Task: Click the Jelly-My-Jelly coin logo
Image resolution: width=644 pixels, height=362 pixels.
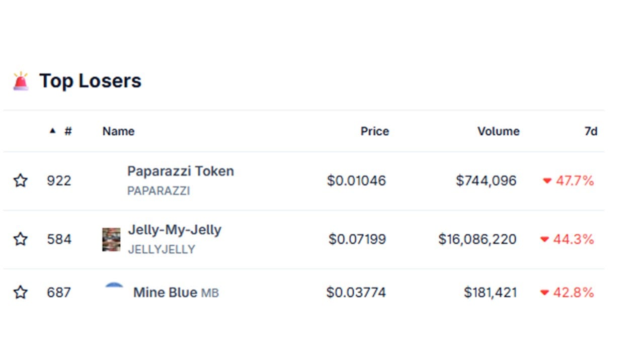Action: [111, 239]
